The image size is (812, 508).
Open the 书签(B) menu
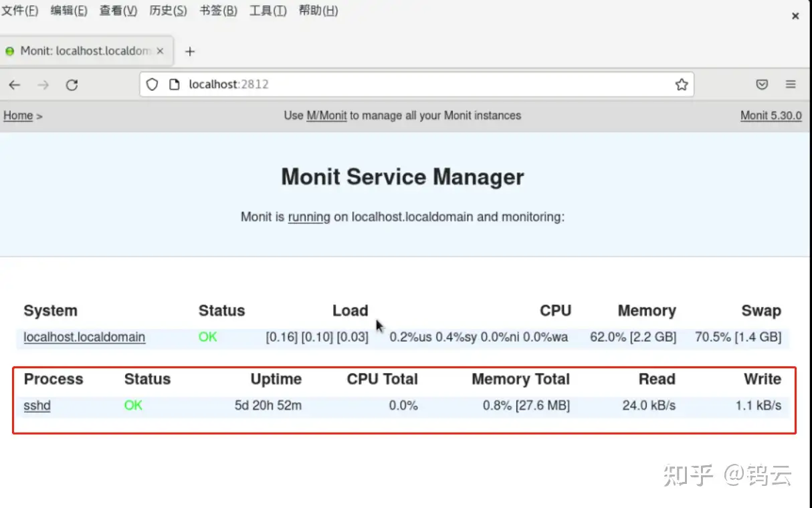click(x=218, y=10)
